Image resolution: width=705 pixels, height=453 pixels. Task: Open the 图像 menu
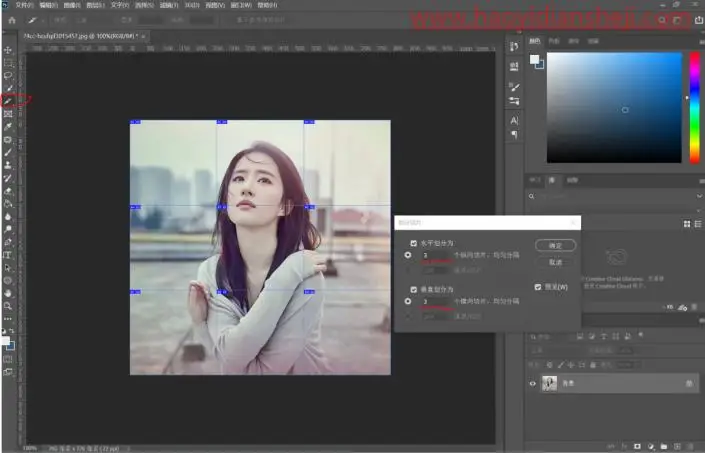(x=72, y=5)
